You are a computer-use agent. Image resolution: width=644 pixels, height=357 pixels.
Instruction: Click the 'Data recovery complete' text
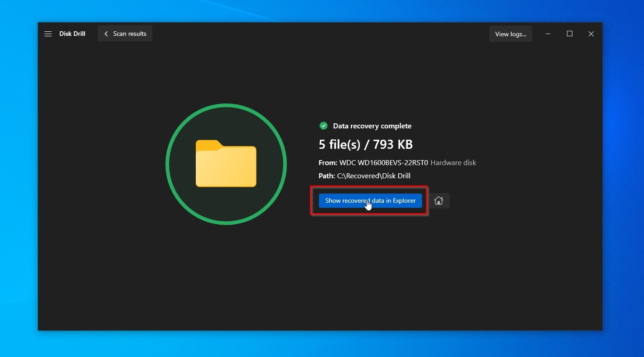(x=372, y=126)
